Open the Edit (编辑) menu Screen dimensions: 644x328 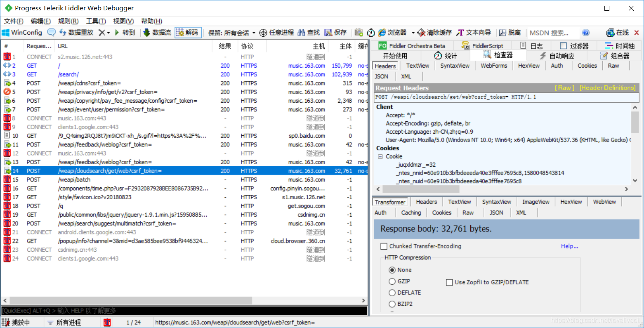point(41,21)
